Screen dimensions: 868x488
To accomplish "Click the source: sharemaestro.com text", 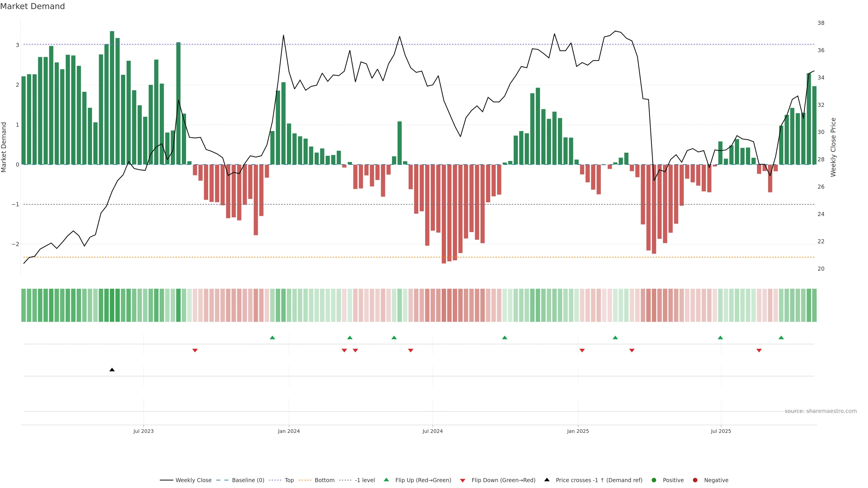I will coord(821,411).
